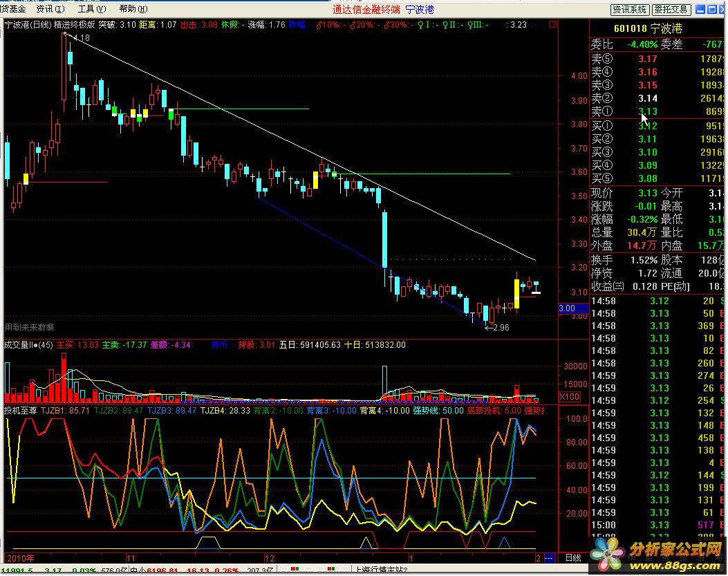Click the 底部投机: 5.00 label
Viewport: 728px width, 576px height.
[x=494, y=411]
